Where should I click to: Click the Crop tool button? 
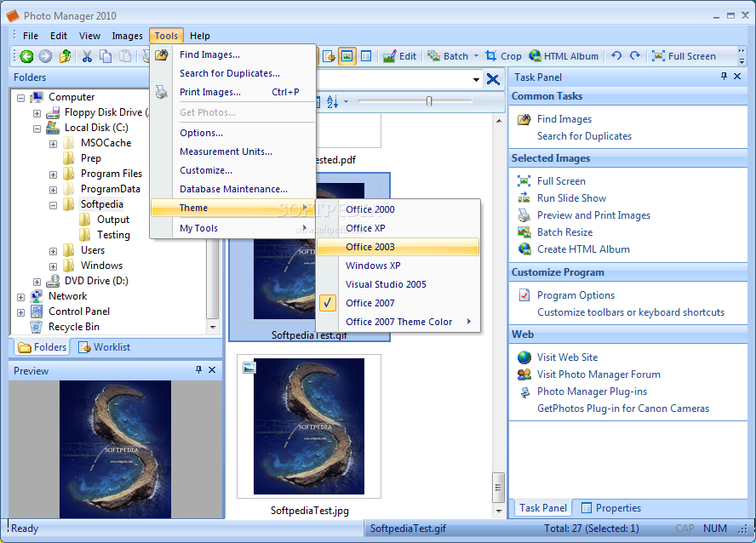tap(503, 56)
